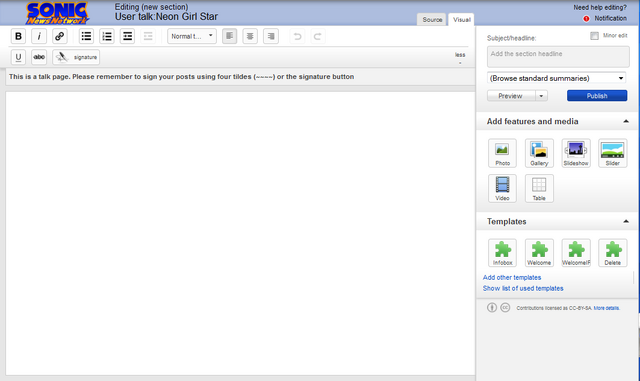The width and height of the screenshot is (640, 381).
Task: Collapse the Templates section
Action: [626, 221]
